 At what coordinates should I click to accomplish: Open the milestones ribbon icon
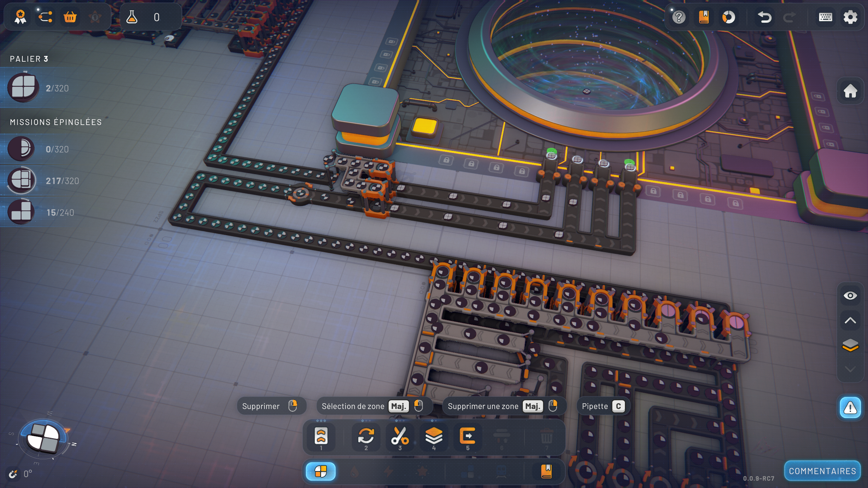coord(20,17)
